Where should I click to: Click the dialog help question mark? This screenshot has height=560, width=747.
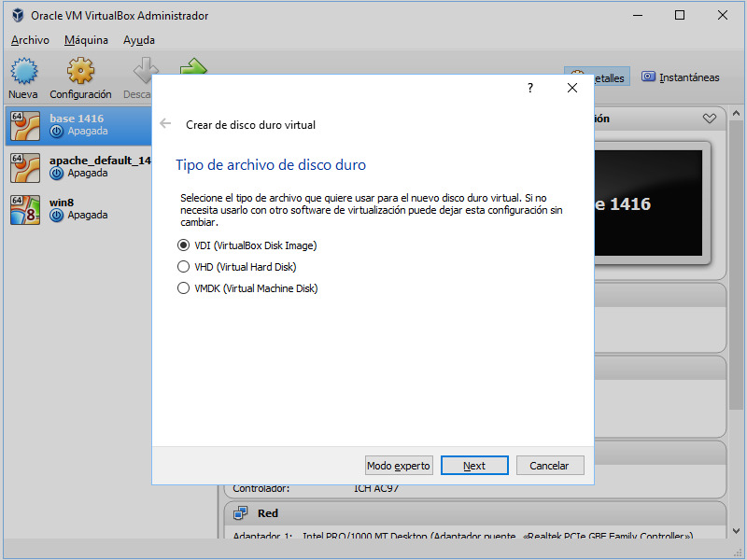coord(530,88)
